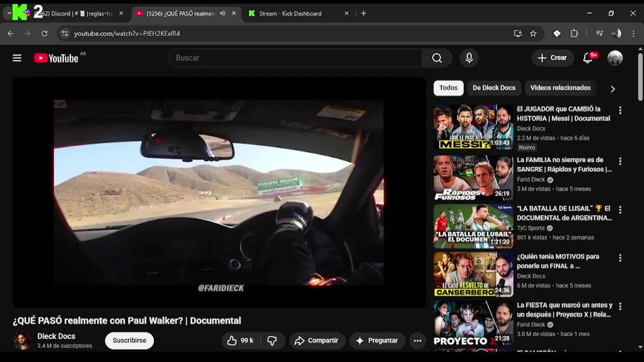This screenshot has width=644, height=362.
Task: Click the install app icon in address bar
Action: click(x=518, y=34)
